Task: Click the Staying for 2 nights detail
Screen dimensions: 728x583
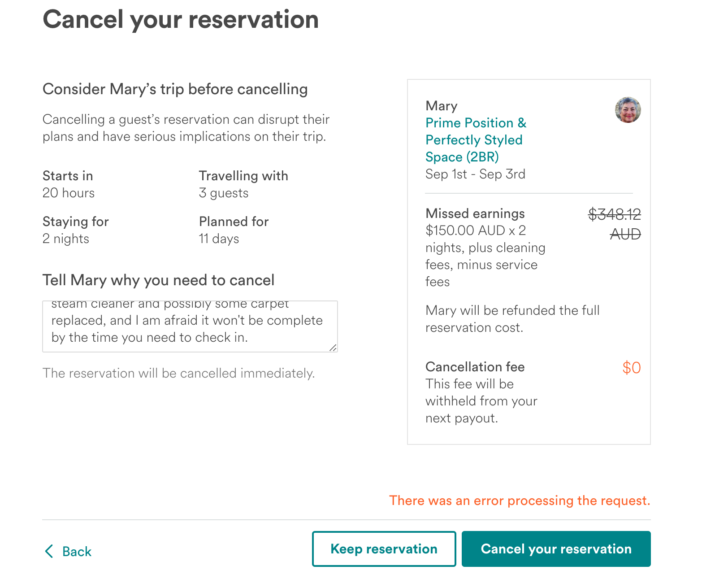Action: click(75, 230)
